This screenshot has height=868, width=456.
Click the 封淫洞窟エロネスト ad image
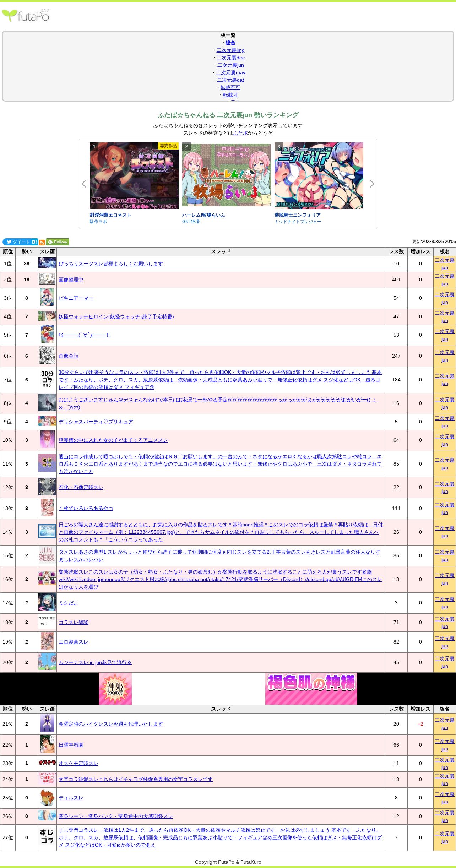pyautogui.click(x=134, y=176)
